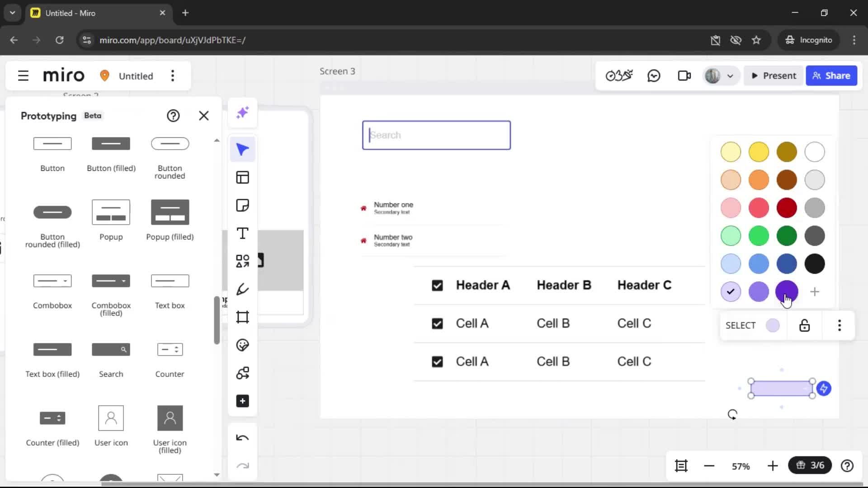Click the Untitled board name
This screenshot has width=868, height=488.
click(x=136, y=76)
